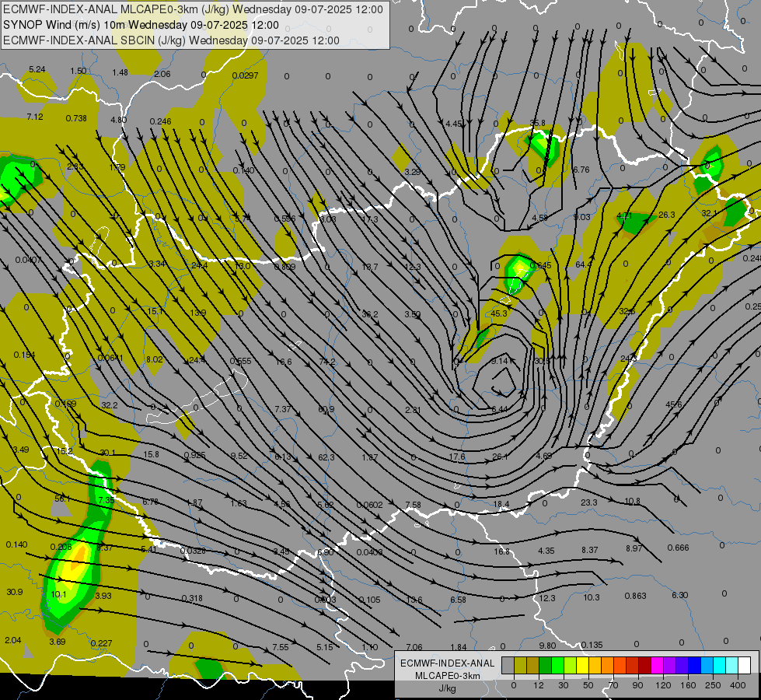Click the data value '56.1'

(63, 499)
